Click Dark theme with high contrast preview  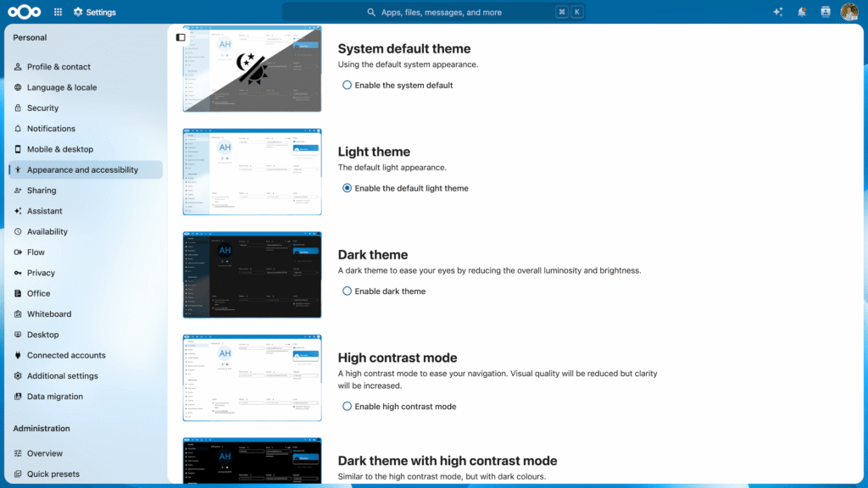coord(252,460)
